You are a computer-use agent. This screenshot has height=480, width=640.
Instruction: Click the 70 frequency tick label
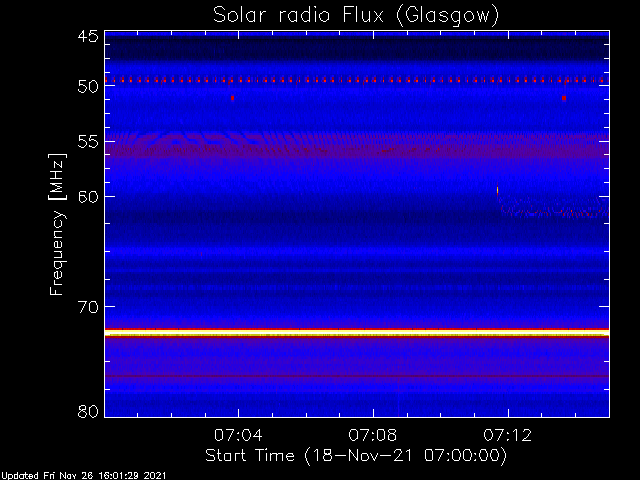pyautogui.click(x=88, y=307)
